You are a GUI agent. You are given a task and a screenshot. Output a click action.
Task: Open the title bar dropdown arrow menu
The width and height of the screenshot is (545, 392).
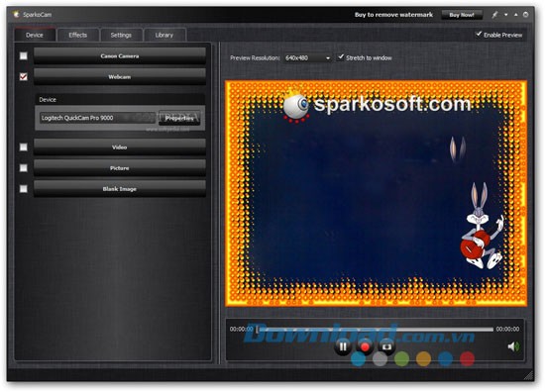pos(505,15)
